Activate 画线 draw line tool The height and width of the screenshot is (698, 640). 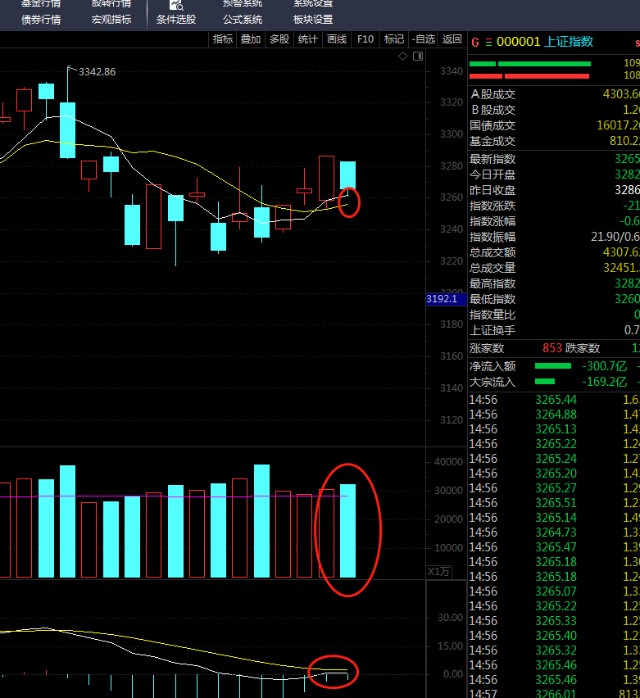(337, 39)
